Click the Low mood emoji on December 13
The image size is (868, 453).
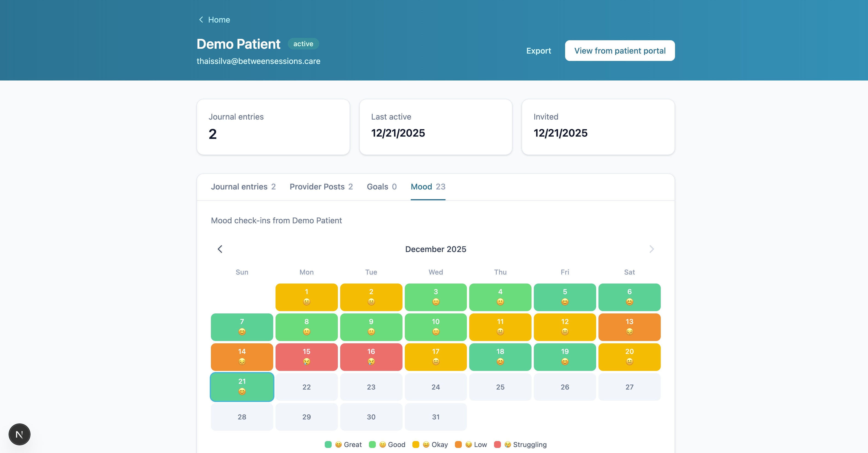pyautogui.click(x=629, y=332)
